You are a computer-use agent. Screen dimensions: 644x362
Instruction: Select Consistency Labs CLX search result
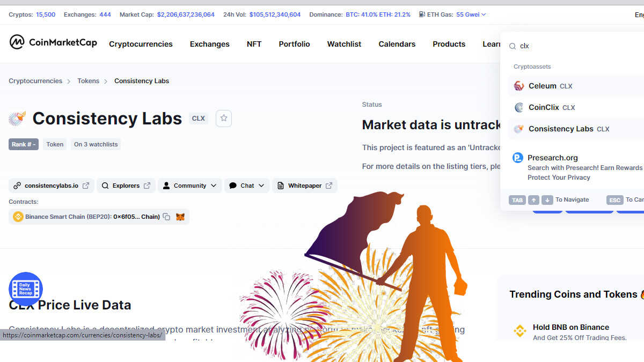click(576, 129)
